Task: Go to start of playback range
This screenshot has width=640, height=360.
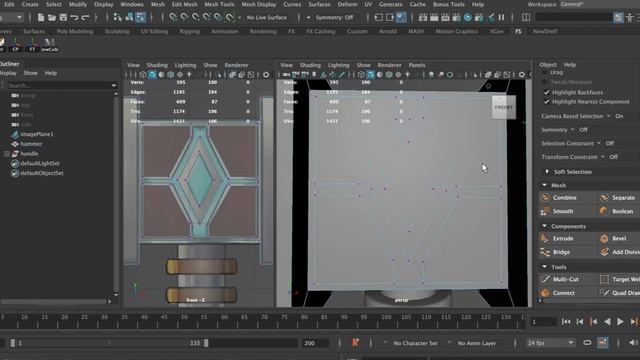Action: click(566, 322)
